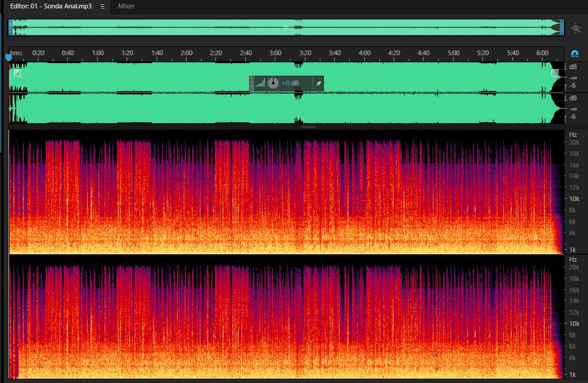Click 10k on the upper spectrogram frequency scale
Viewport: 588px width, 383px height.
click(x=574, y=199)
